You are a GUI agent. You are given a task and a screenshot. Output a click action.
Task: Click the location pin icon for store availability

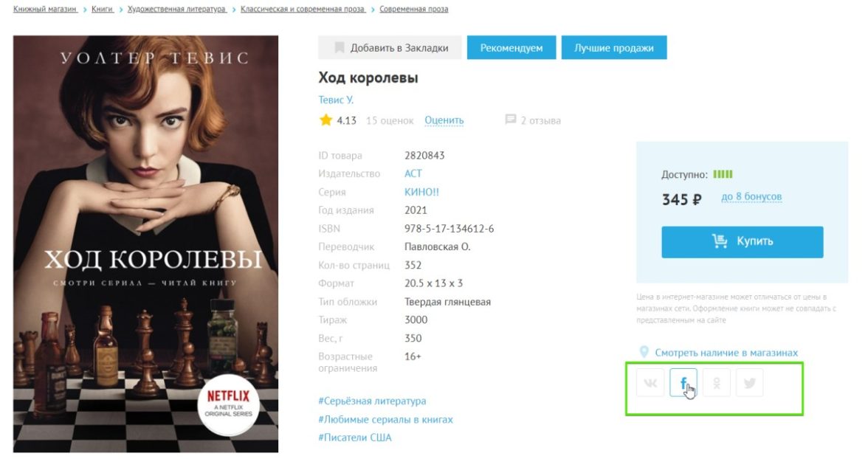click(644, 352)
